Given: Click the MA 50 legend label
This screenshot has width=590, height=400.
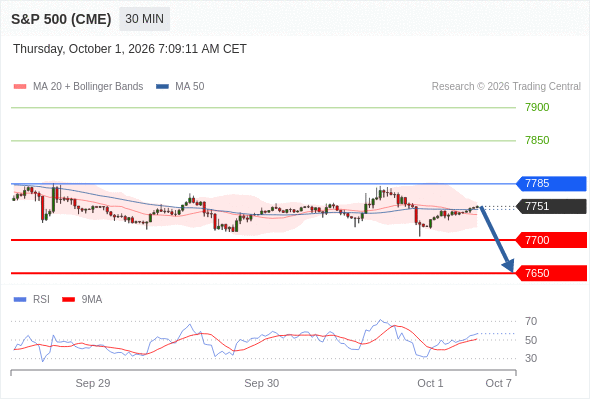Looking at the screenshot, I should [x=190, y=87].
